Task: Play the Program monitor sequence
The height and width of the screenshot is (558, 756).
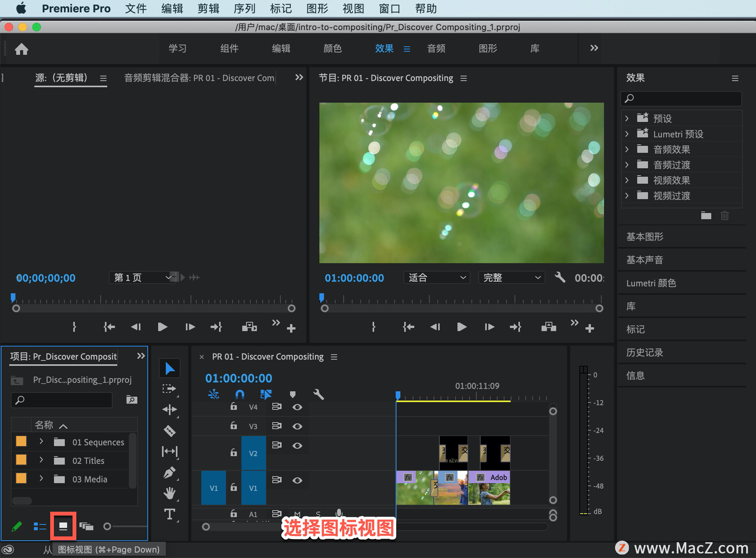Action: coord(461,327)
